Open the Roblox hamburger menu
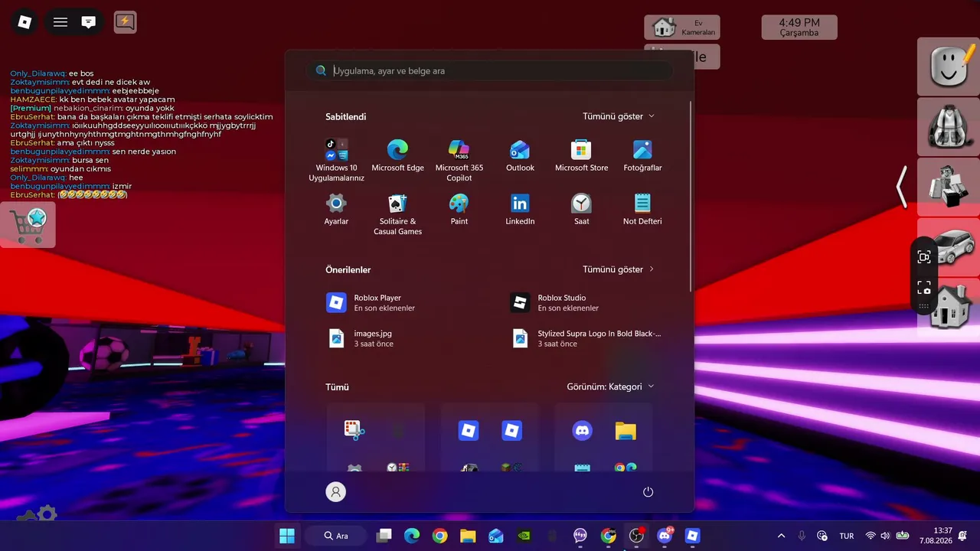 pyautogui.click(x=60, y=22)
